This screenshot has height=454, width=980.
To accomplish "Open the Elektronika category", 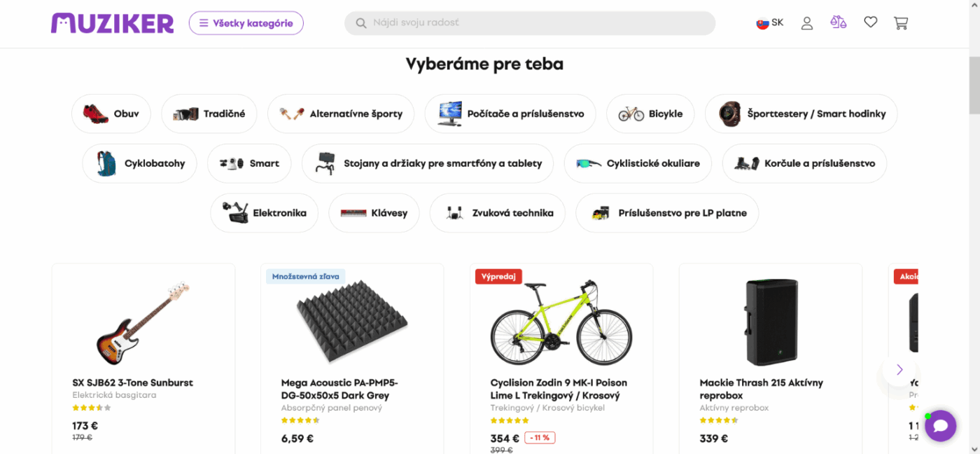I will (264, 212).
